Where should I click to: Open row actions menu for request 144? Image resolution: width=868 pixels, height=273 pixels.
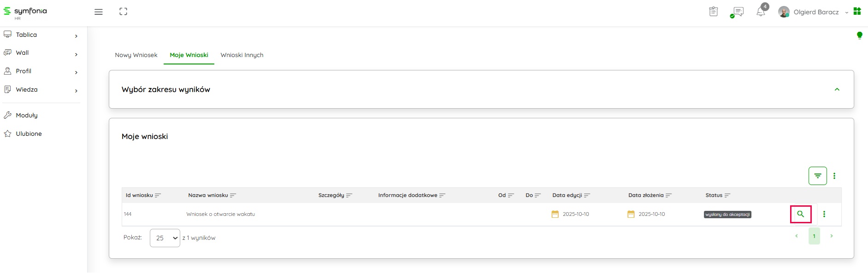pyautogui.click(x=824, y=214)
